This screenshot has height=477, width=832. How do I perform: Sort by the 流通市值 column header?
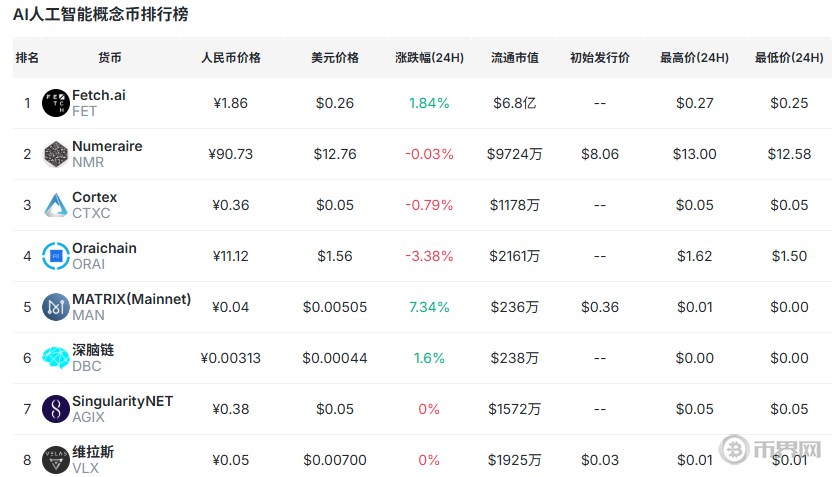click(515, 58)
